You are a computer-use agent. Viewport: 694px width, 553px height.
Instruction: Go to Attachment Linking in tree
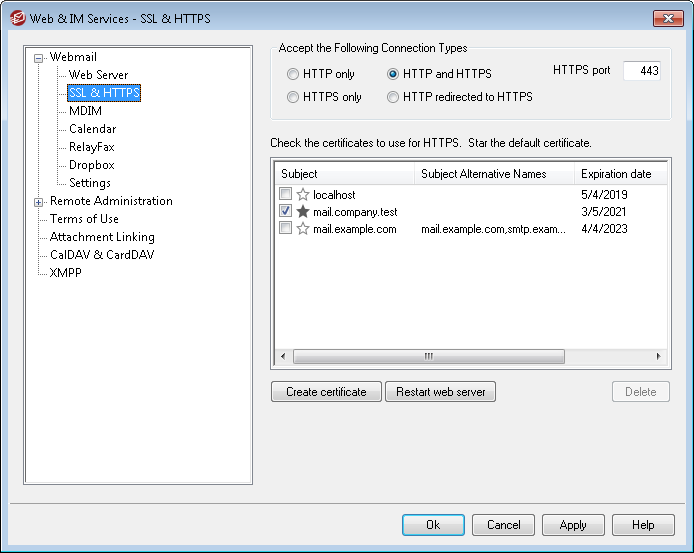click(102, 237)
